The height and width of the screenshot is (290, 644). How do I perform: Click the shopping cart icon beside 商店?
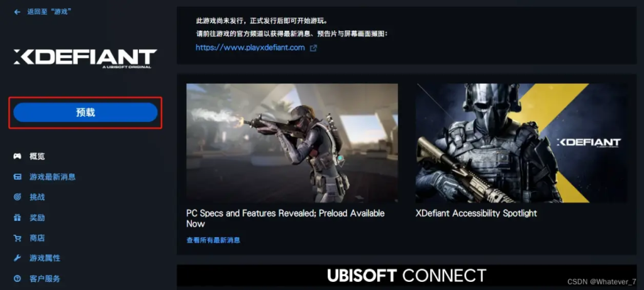click(17, 238)
